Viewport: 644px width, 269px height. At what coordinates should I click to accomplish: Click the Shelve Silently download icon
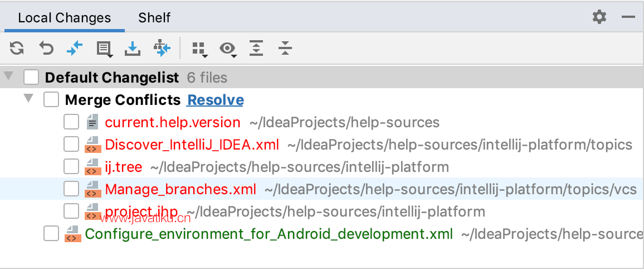click(x=132, y=48)
